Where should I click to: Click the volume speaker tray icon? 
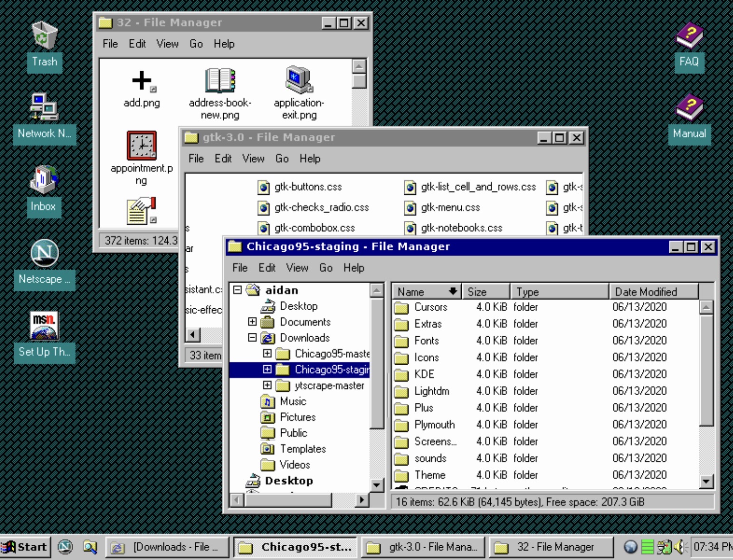click(681, 547)
